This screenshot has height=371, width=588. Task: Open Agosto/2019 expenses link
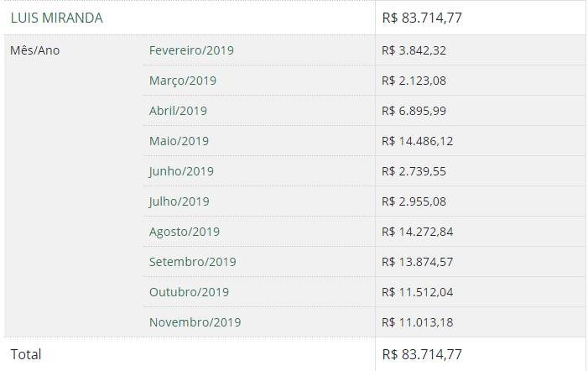(185, 232)
